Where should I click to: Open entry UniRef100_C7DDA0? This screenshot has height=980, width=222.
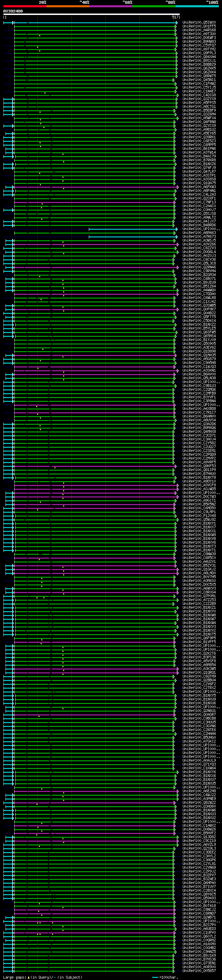199,294
